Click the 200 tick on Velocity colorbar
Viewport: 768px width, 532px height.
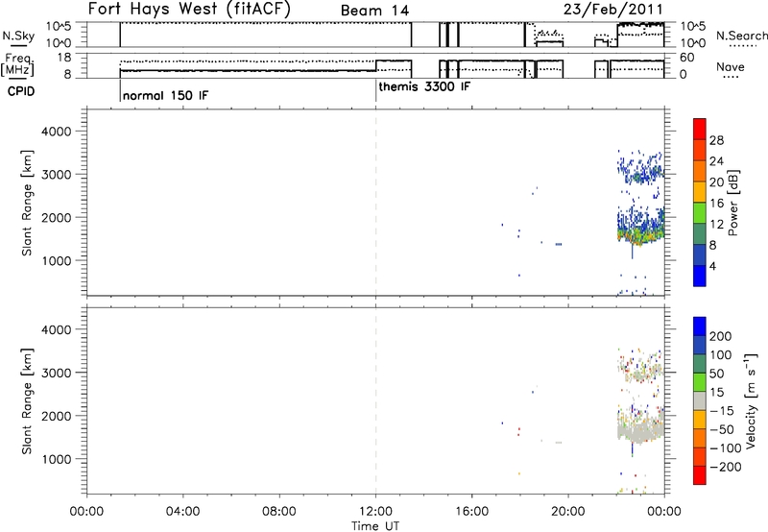click(x=721, y=336)
